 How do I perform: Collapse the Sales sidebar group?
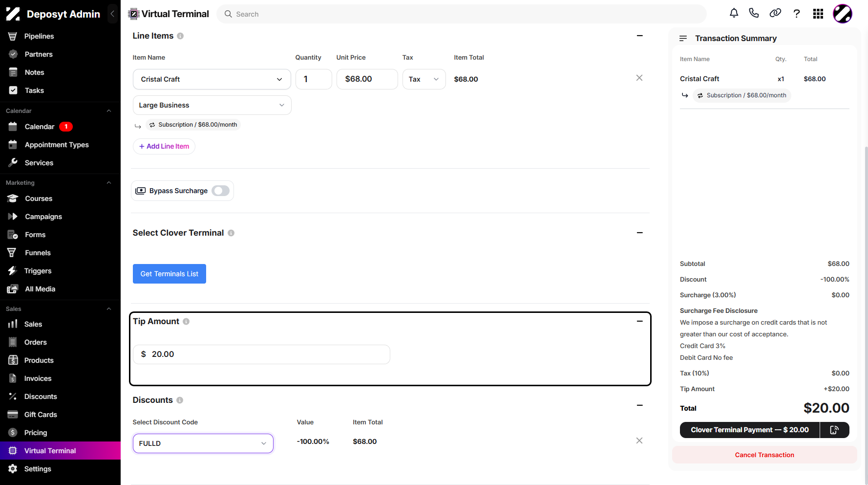pyautogui.click(x=109, y=309)
